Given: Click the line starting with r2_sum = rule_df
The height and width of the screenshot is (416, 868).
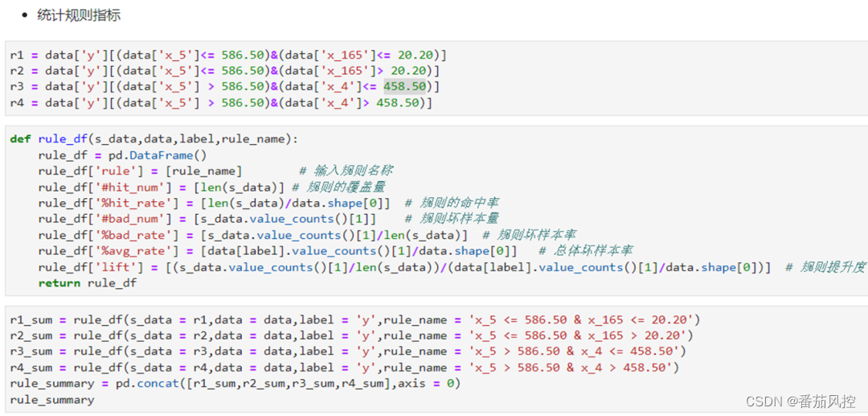Looking at the screenshot, I should click(352, 336).
